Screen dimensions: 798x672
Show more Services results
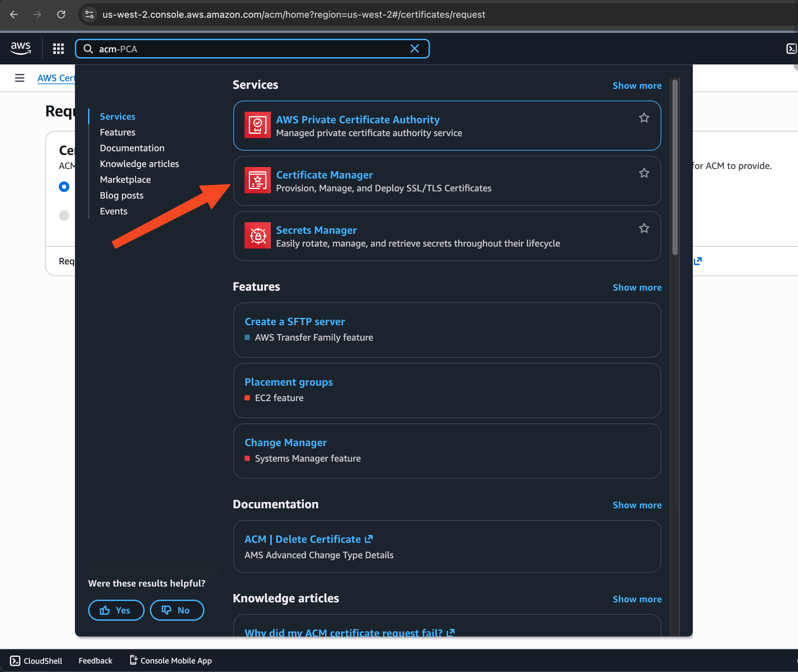click(637, 86)
